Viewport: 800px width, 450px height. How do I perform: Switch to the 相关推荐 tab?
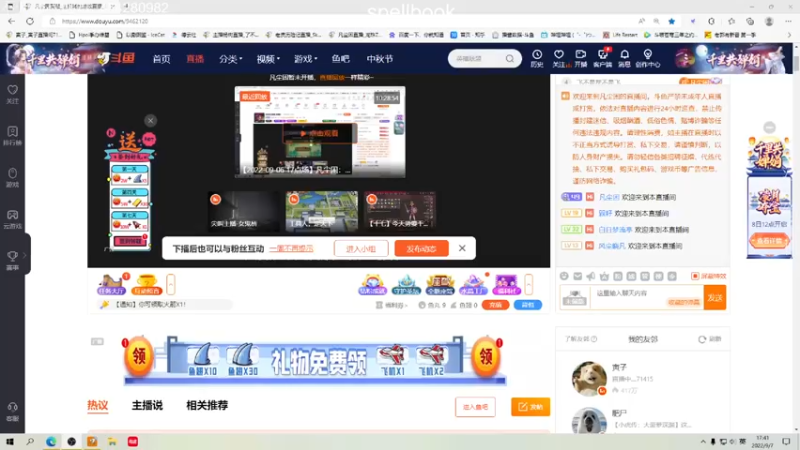coord(207,406)
